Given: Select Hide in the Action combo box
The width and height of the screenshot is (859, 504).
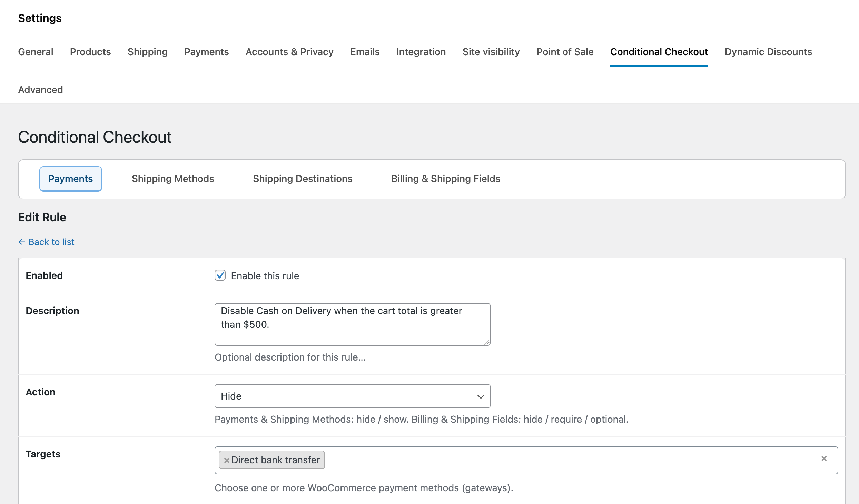Looking at the screenshot, I should pos(352,396).
